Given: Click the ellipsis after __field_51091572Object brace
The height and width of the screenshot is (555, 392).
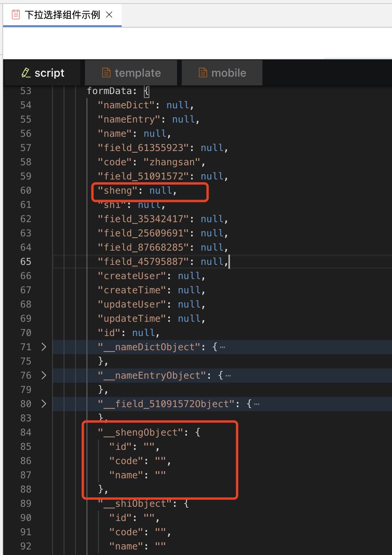Looking at the screenshot, I should click(x=257, y=404).
